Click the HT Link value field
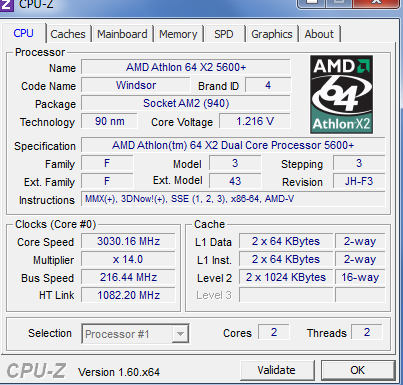Viewport: 403px width, 385px height. [x=128, y=295]
